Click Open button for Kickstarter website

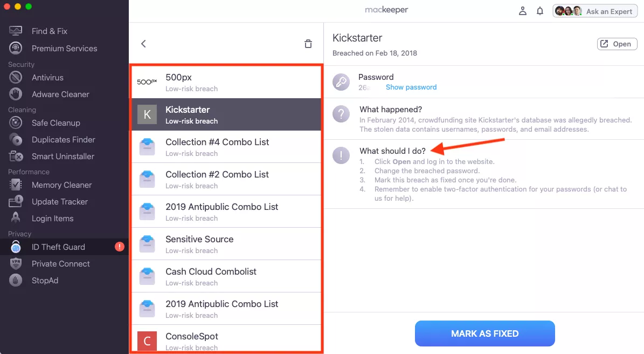tap(617, 44)
